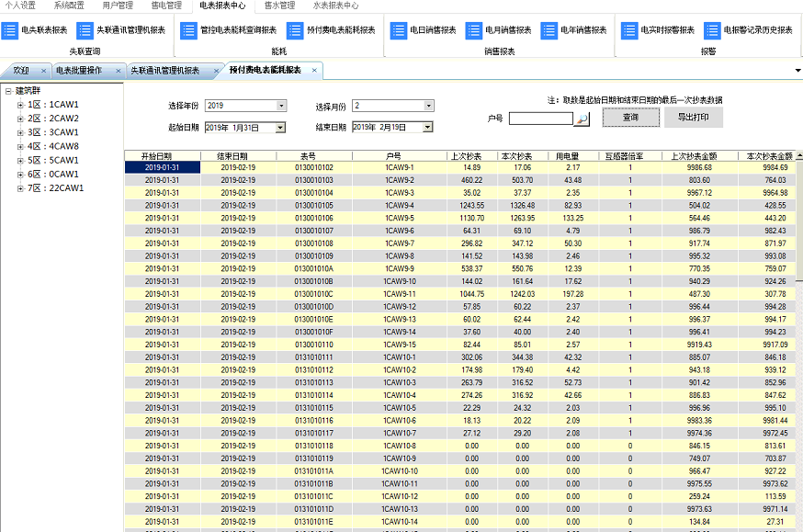Expand the 7区：22CAW1 node

(20, 188)
